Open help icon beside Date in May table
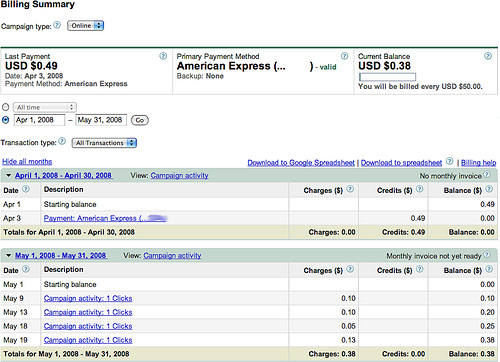This screenshot has width=500, height=362. tap(26, 269)
